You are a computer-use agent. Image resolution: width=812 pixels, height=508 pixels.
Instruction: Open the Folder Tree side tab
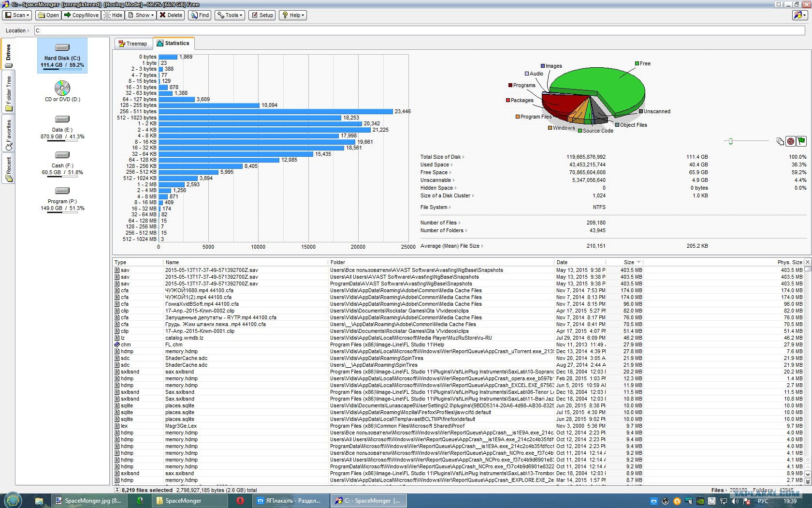click(x=8, y=92)
